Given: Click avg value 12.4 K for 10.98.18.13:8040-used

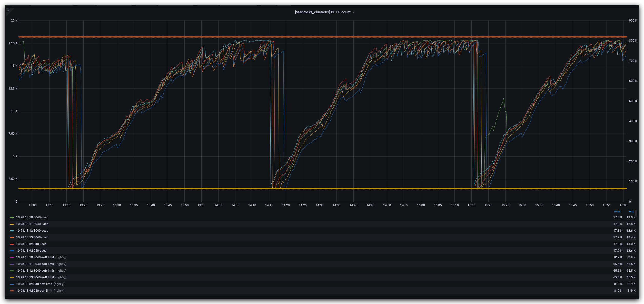Looking at the screenshot, I should pos(631,237).
